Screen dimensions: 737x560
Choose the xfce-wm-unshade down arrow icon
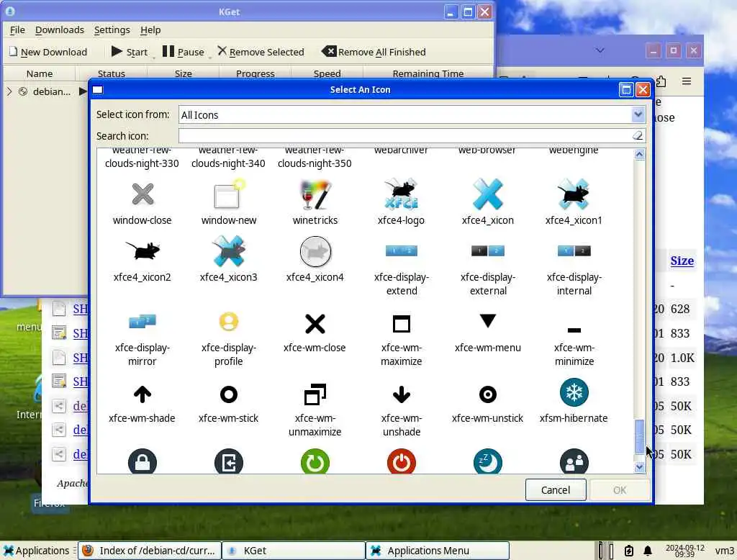coord(402,394)
